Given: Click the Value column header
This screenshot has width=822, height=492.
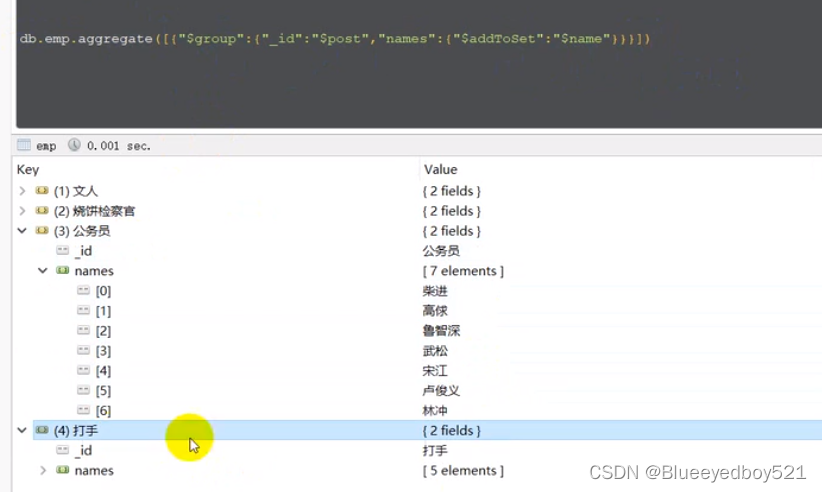Looking at the screenshot, I should (x=440, y=170).
